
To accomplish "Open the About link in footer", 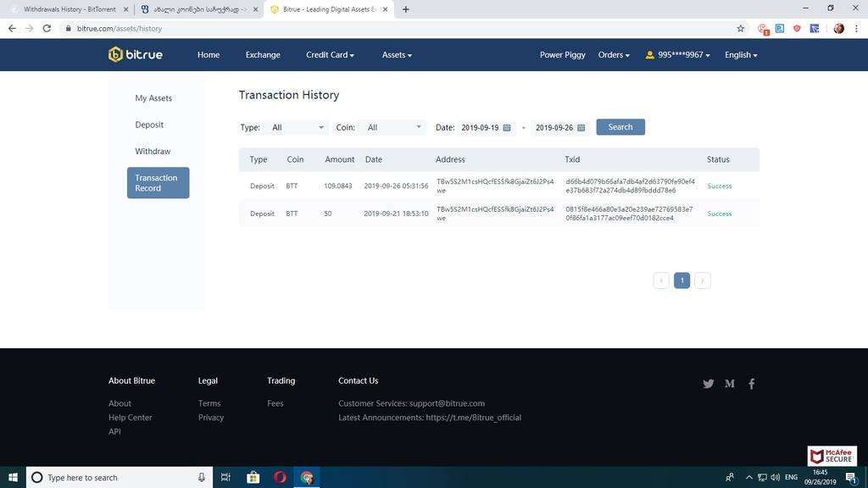I will tap(120, 403).
